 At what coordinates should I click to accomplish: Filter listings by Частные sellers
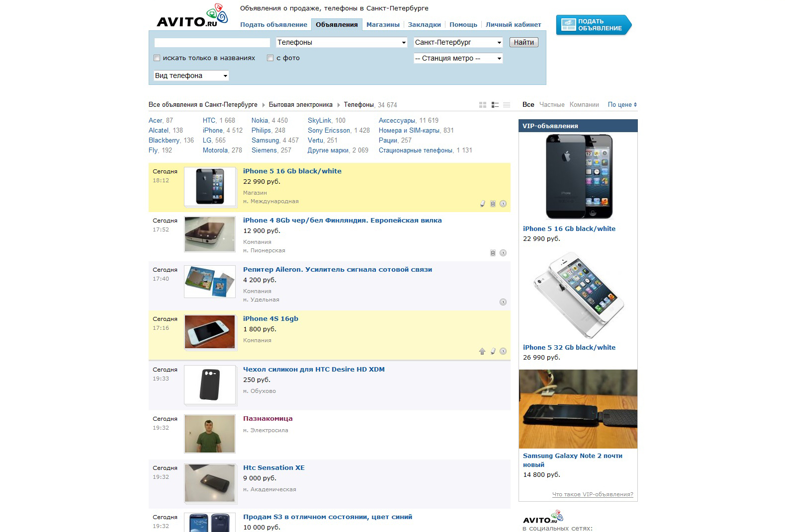tap(552, 105)
